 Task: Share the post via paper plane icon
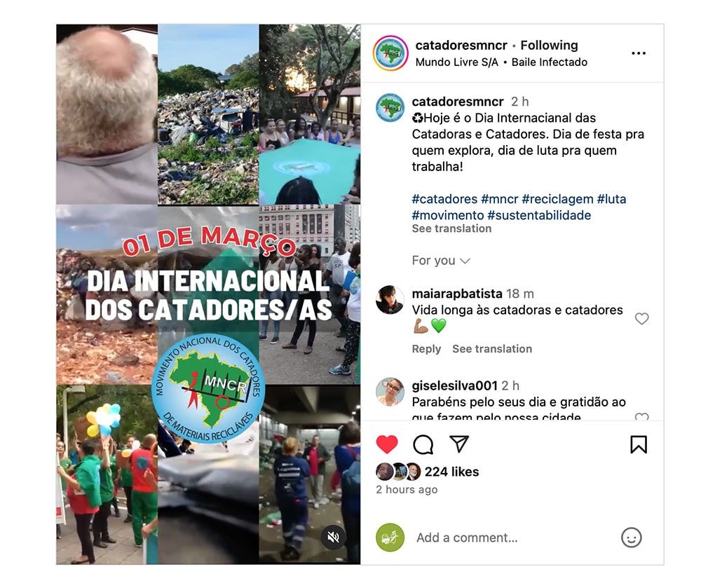(459, 444)
